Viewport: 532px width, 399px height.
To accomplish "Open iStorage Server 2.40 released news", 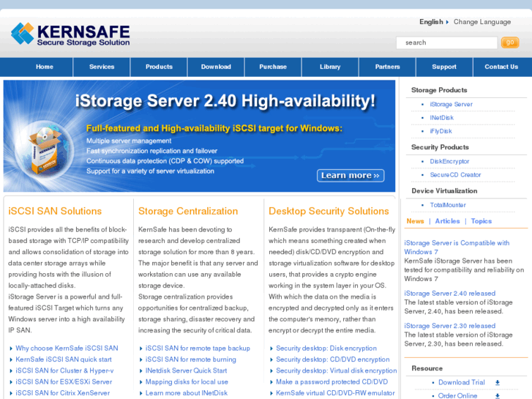I will (x=449, y=294).
